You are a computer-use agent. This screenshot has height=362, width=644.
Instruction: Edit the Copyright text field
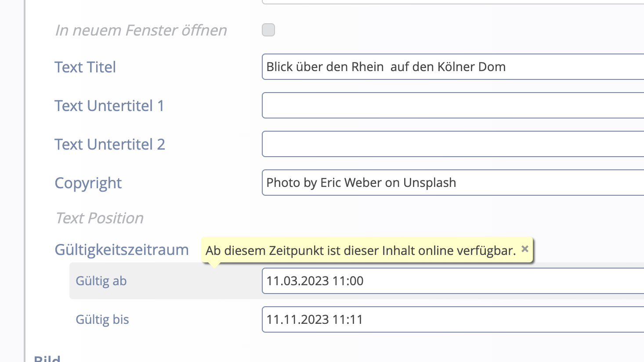click(x=395, y=183)
